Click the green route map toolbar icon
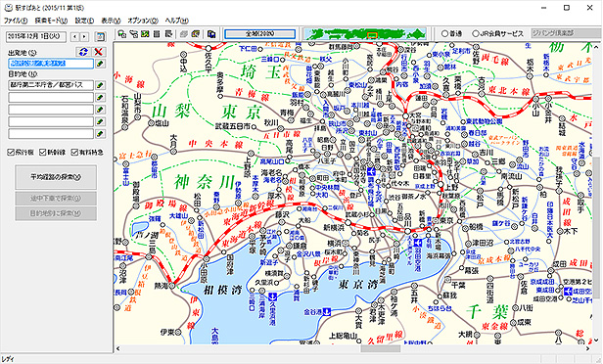 click(x=145, y=34)
